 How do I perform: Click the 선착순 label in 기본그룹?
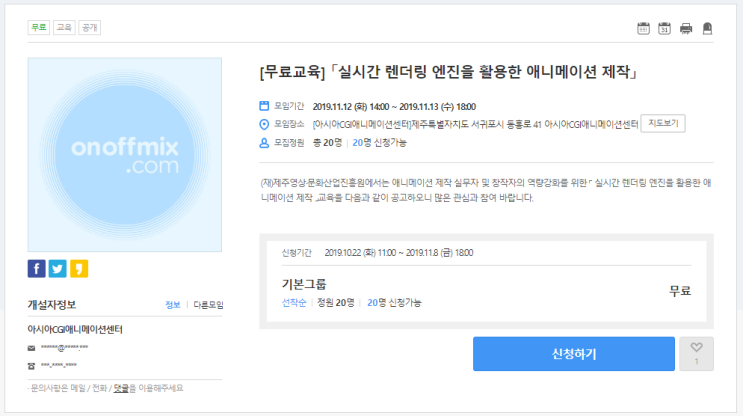tap(294, 303)
